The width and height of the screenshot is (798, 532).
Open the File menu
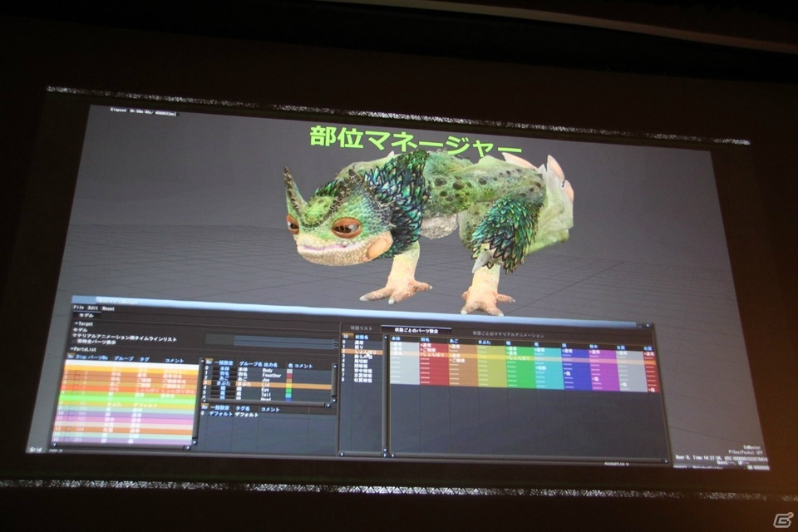pos(81,308)
